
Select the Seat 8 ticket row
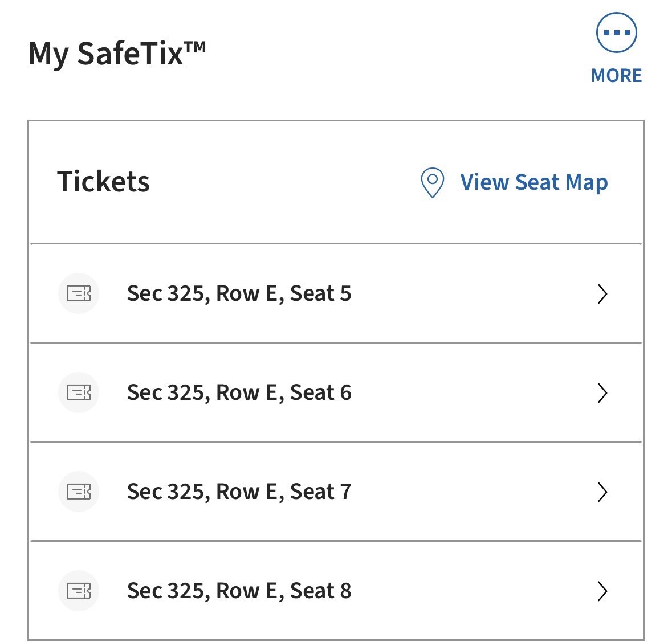coord(239,590)
